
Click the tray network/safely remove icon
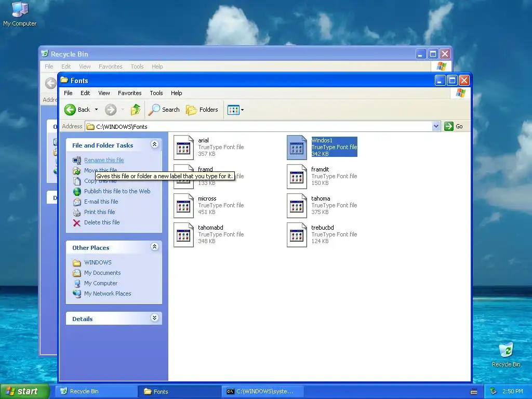tap(494, 392)
